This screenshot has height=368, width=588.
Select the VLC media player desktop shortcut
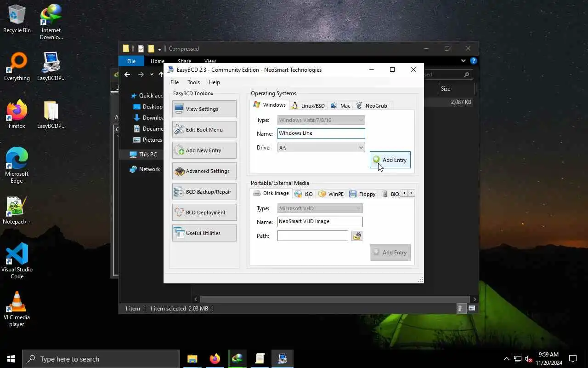tap(17, 309)
